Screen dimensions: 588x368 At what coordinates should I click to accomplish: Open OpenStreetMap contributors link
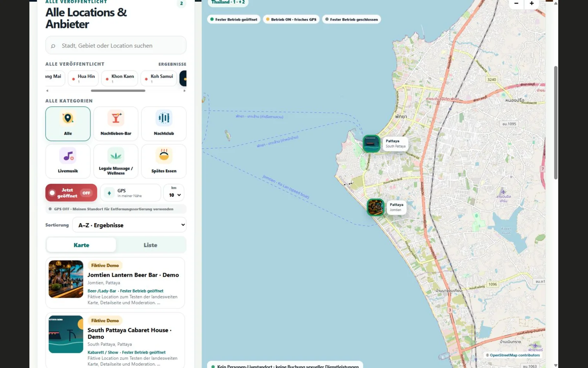click(514, 355)
